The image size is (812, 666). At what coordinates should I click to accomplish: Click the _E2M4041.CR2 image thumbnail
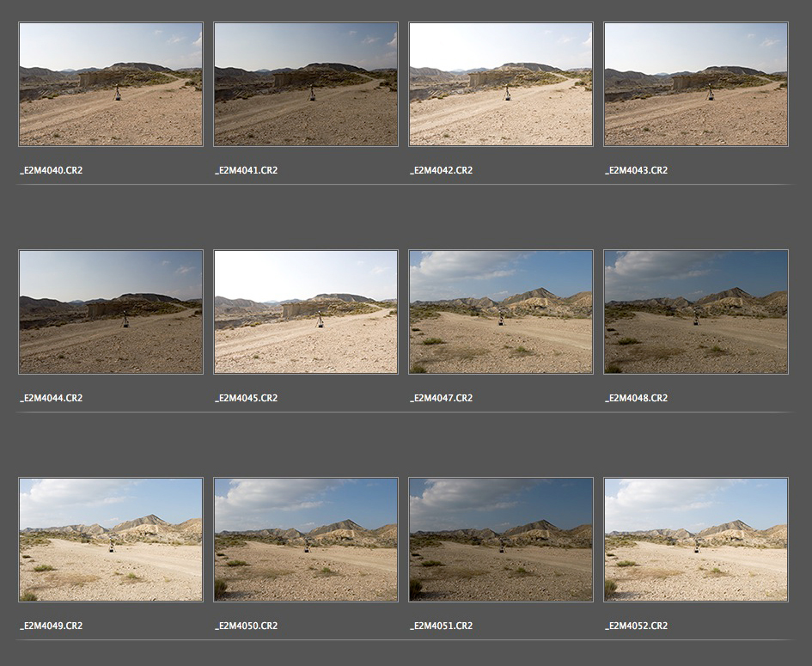pos(306,84)
